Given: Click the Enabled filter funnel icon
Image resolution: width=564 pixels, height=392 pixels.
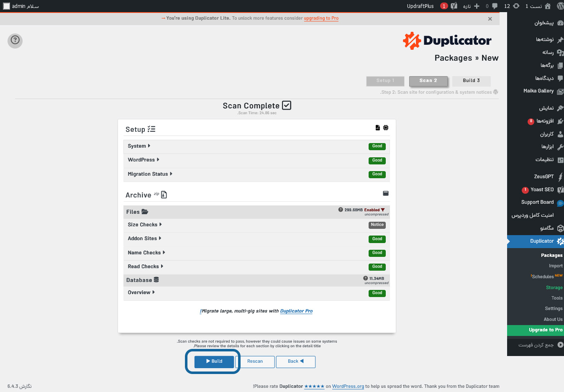Looking at the screenshot, I should pos(383,210).
